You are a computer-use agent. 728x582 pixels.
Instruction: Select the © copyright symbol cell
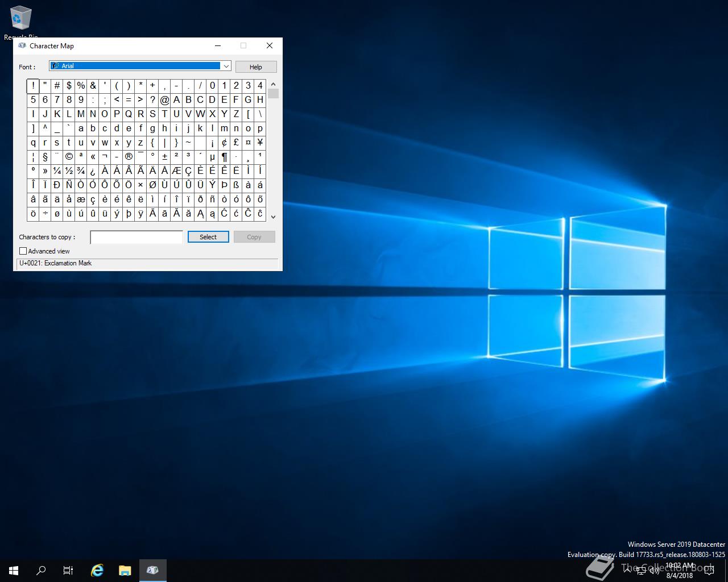(69, 157)
